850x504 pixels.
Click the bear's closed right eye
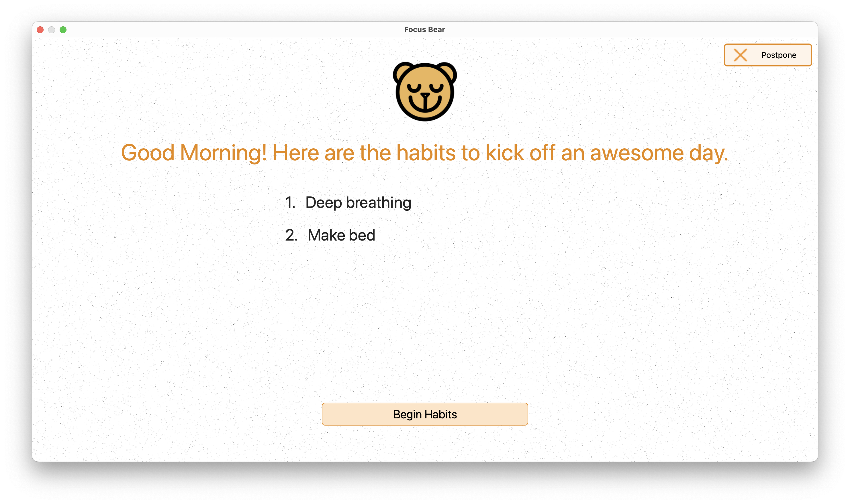coord(436,88)
